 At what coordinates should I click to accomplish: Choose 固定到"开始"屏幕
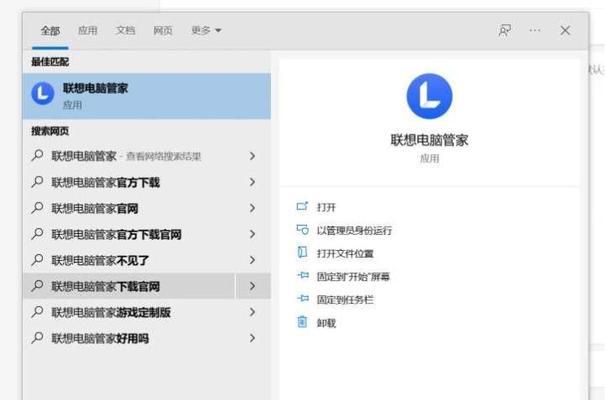coord(353,277)
